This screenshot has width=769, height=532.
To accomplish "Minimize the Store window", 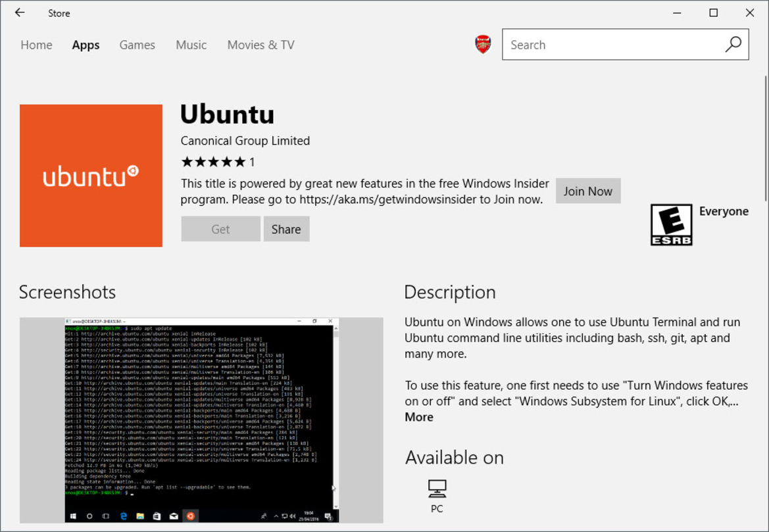I will (678, 12).
